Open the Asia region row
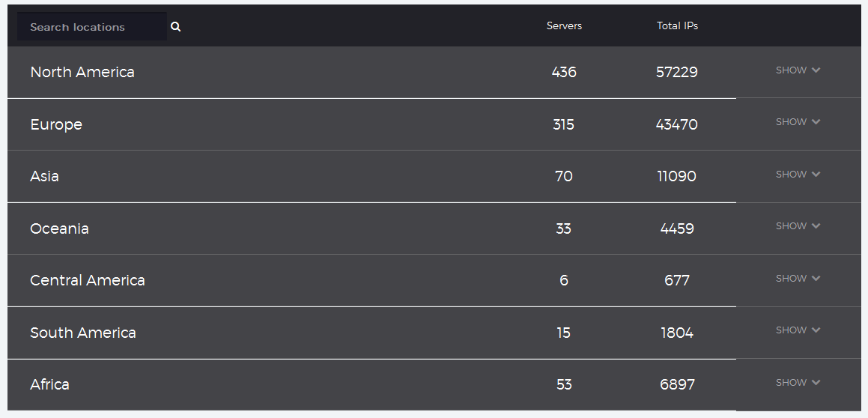 coord(371,176)
